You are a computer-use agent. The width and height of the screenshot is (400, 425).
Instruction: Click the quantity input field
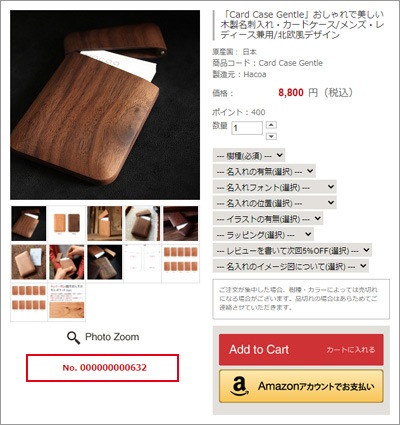click(247, 128)
